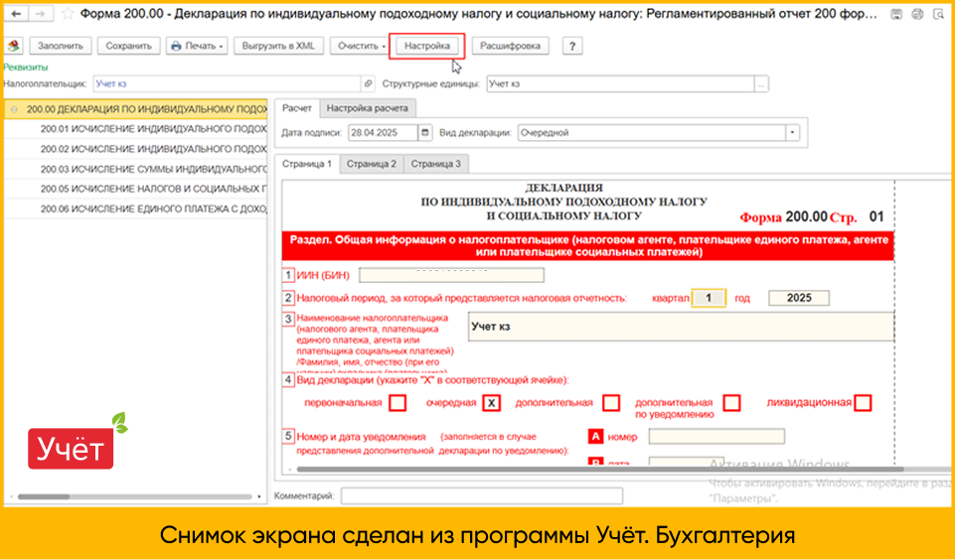
Task: Click the Структурные единицы field
Action: click(x=620, y=84)
